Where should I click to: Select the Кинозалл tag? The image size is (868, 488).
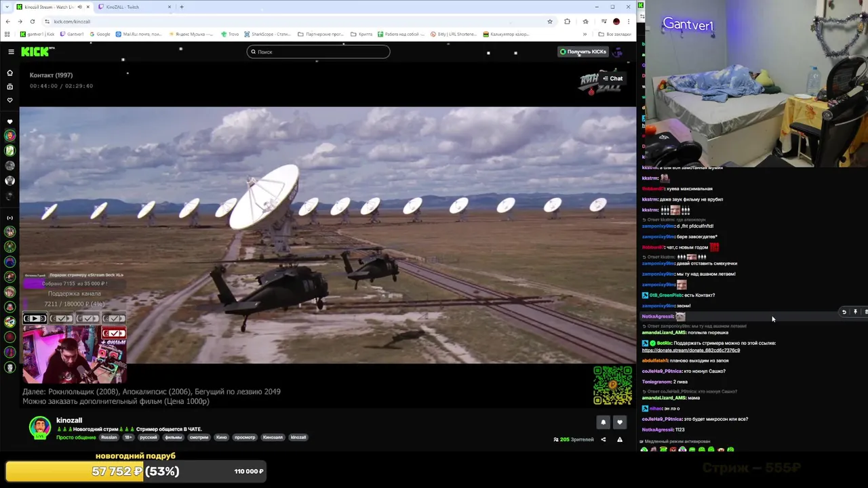pyautogui.click(x=273, y=437)
